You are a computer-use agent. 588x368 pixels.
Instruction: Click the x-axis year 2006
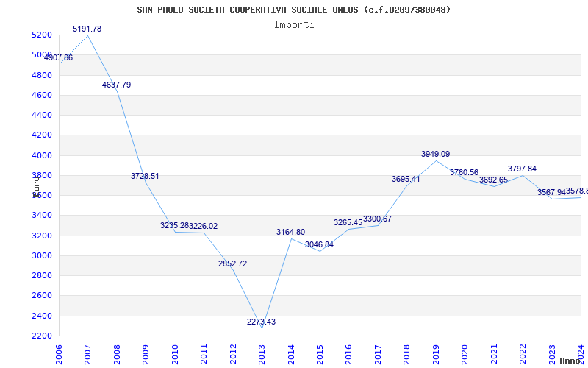59,355
